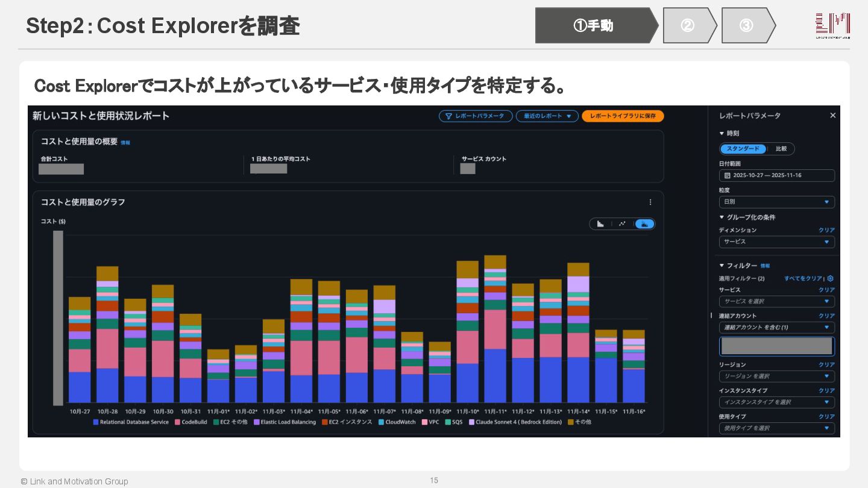Screen dimensions: 868x488
Task: Open the 使用タイプを選択 dropdown
Action: (776, 428)
